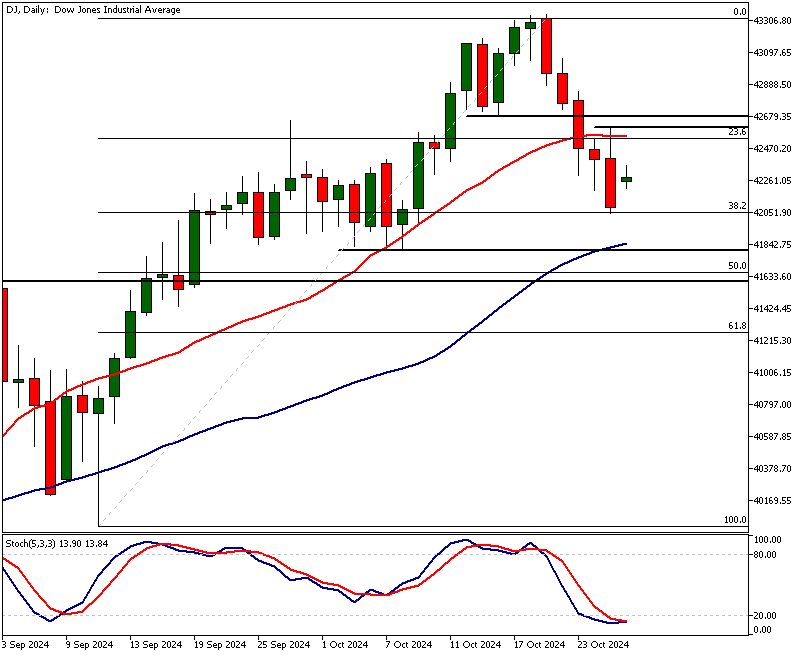Screen dimensions: 806x656
Task: Click the stochastic 80.00 scale label
Action: coord(765,555)
